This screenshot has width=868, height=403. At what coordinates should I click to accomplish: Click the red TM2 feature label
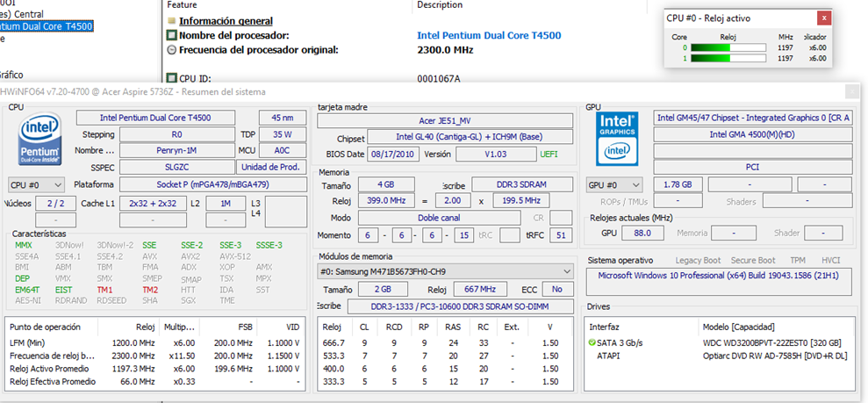[150, 290]
